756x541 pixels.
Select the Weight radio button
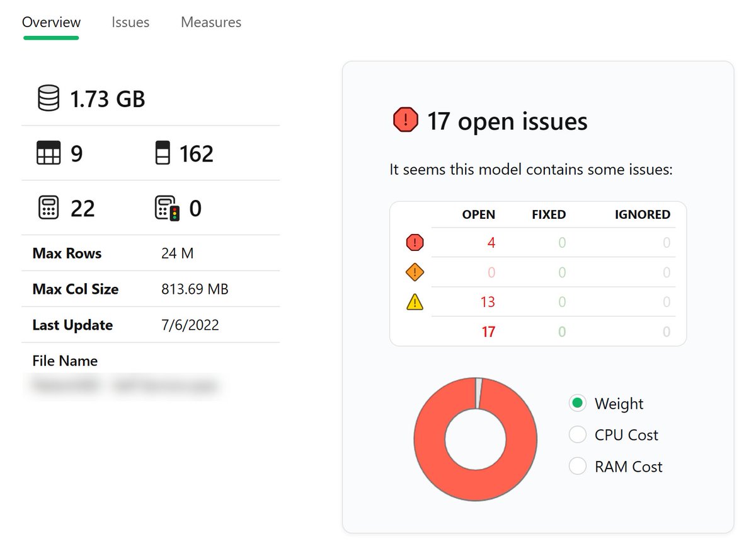pyautogui.click(x=578, y=403)
